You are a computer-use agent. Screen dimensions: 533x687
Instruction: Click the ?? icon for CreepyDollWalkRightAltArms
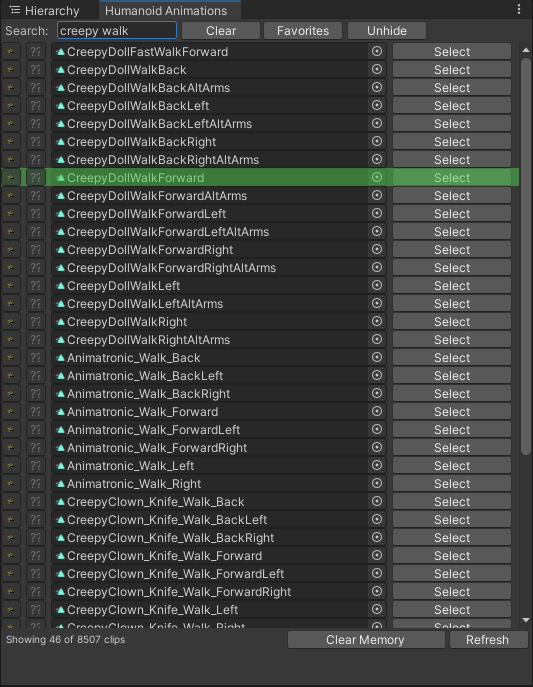tap(35, 340)
